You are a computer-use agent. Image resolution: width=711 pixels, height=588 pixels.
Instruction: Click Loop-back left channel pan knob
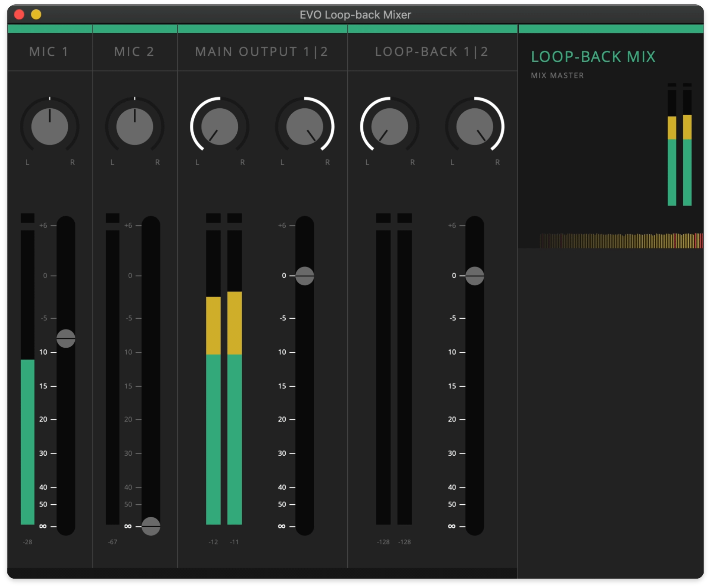pyautogui.click(x=389, y=127)
